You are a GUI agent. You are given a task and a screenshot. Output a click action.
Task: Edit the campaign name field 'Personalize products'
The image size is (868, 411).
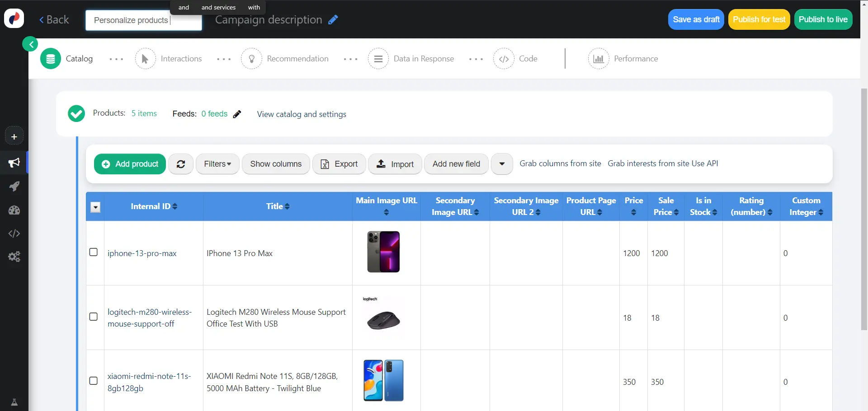[x=143, y=20]
